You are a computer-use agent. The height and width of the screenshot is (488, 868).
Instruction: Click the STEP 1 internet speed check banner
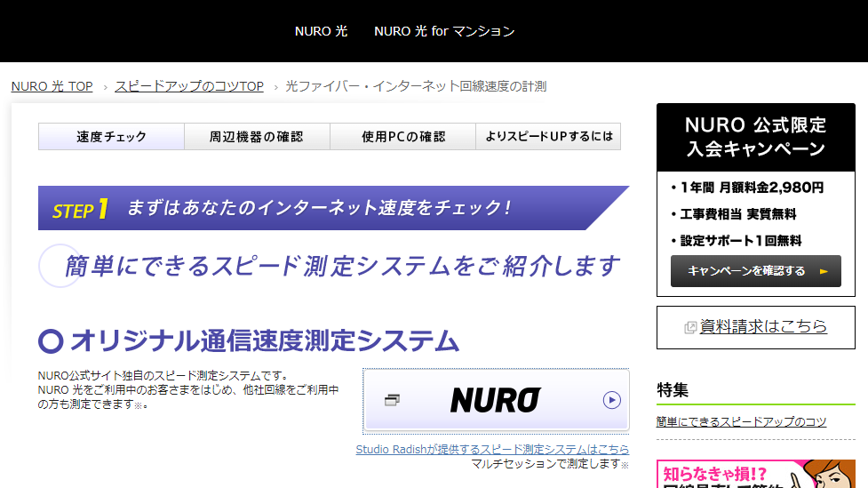(333, 208)
